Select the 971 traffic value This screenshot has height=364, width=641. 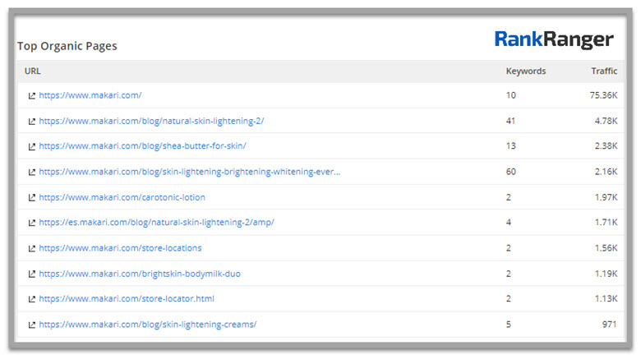(609, 325)
